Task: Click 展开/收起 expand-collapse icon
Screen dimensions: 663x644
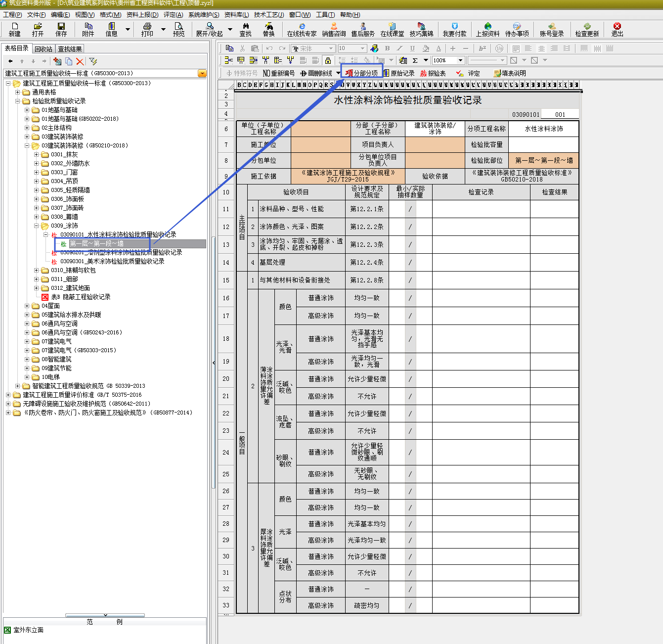Action: pyautogui.click(x=209, y=29)
